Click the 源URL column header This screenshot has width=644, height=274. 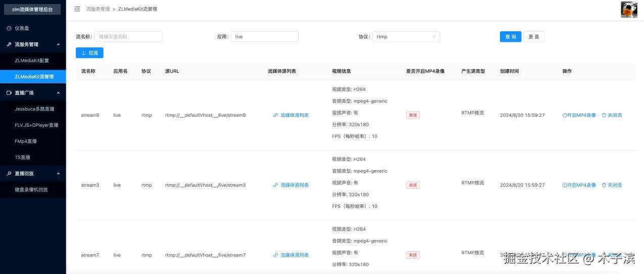click(172, 71)
